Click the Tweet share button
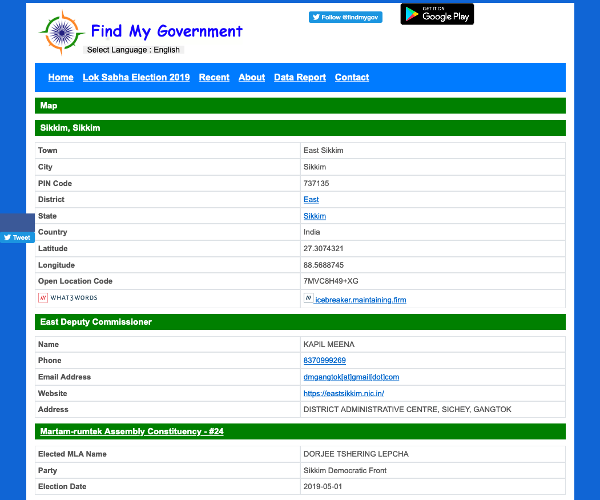The width and height of the screenshot is (600, 500). [17, 237]
